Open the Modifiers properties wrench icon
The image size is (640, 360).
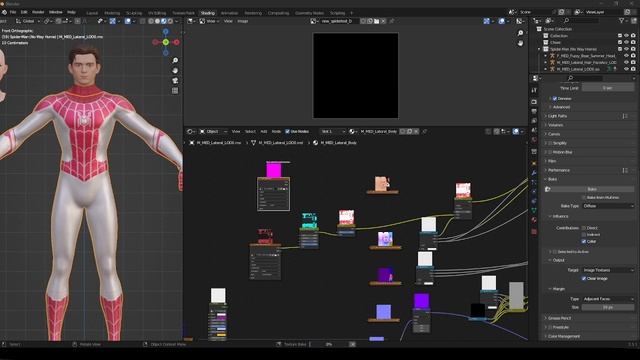click(x=534, y=173)
